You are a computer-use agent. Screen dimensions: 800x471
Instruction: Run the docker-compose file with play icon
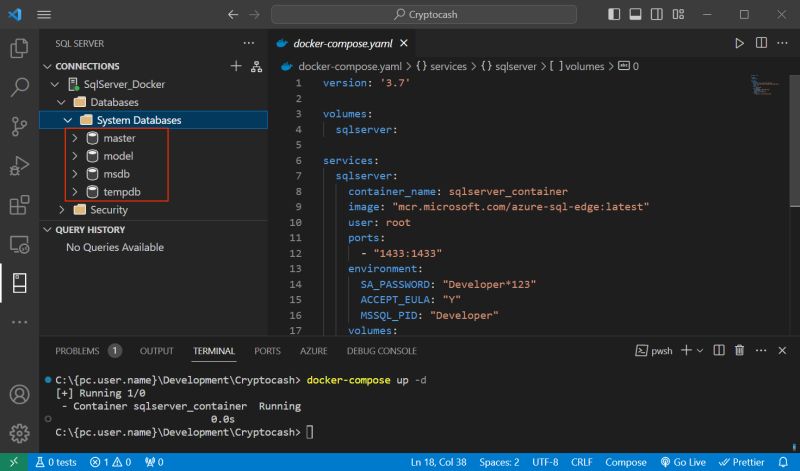739,43
